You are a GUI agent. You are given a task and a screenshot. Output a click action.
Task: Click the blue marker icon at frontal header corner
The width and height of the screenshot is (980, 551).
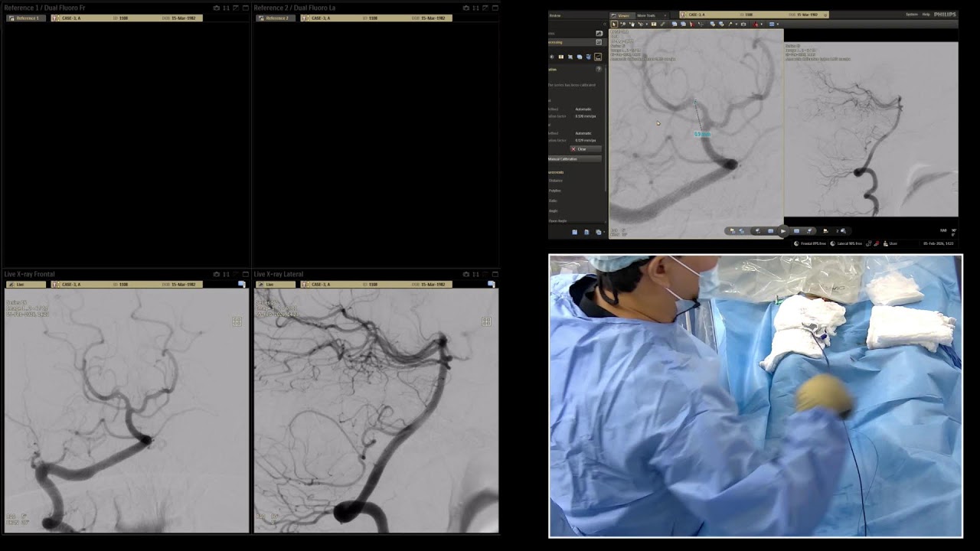pos(242,284)
